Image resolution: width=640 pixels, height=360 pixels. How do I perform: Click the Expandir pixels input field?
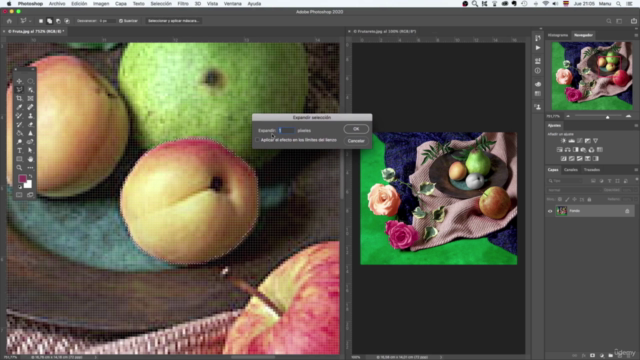(286, 130)
